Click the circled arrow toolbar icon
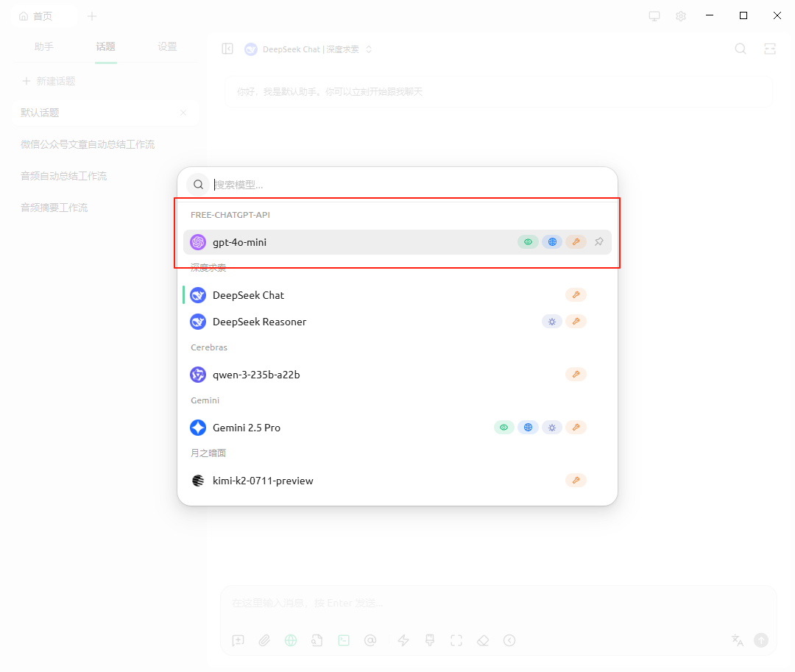Viewport: 795px width, 672px height. (509, 640)
